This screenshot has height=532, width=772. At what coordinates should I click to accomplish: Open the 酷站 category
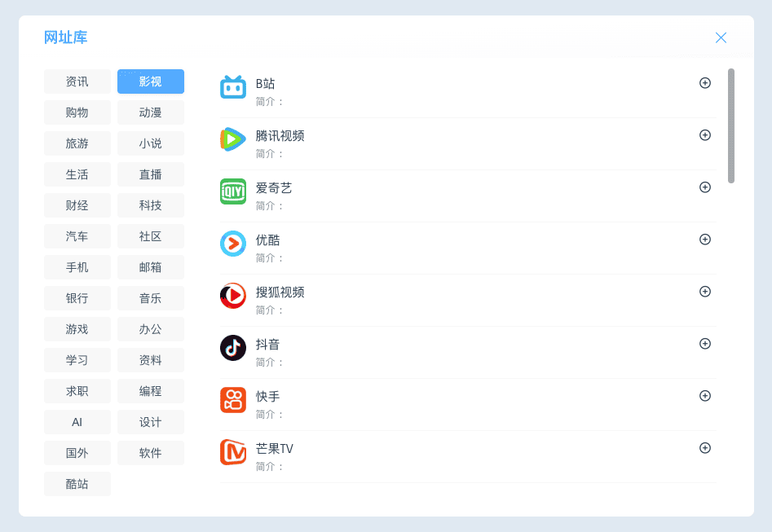coord(77,484)
